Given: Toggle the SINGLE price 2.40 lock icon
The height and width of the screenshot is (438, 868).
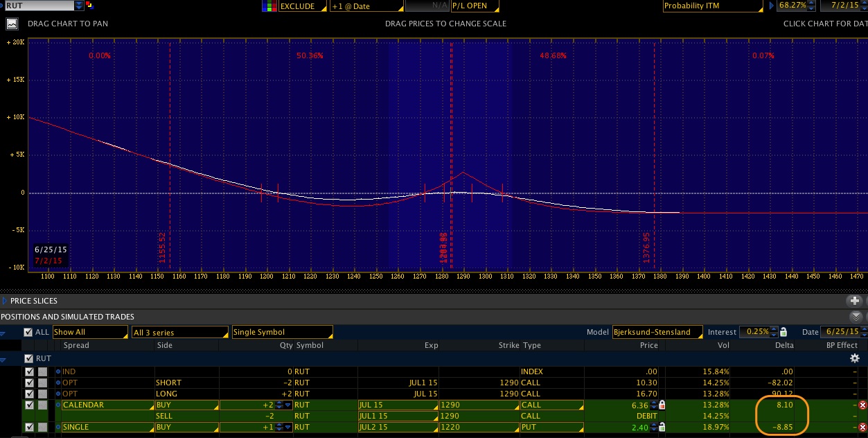Looking at the screenshot, I should click(x=662, y=427).
